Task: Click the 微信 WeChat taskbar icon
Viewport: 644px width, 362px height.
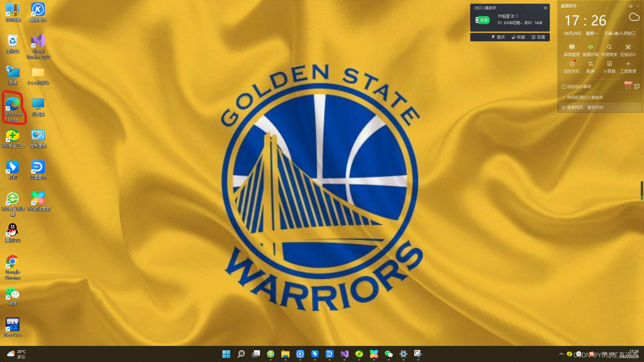Action: click(388, 354)
